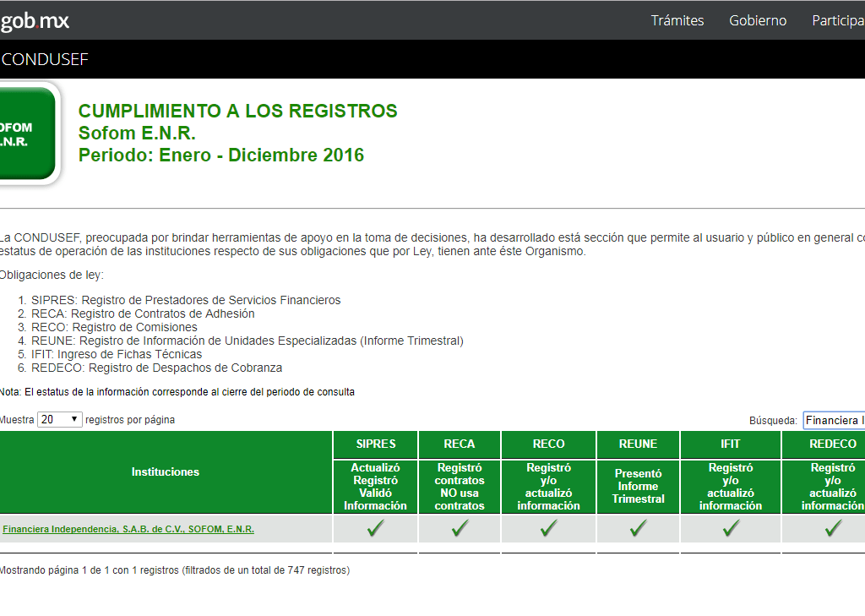Click 'Actualizó Registró Validó Información' subheader
The height and width of the screenshot is (616, 865).
(x=376, y=486)
